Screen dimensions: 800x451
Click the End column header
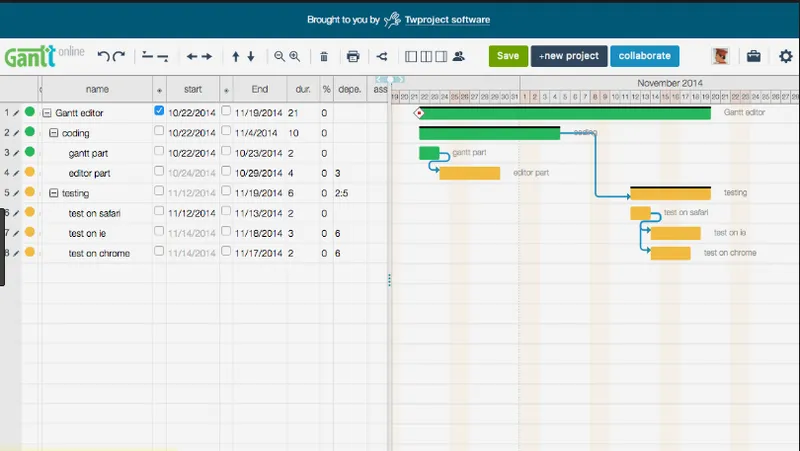[x=260, y=89]
